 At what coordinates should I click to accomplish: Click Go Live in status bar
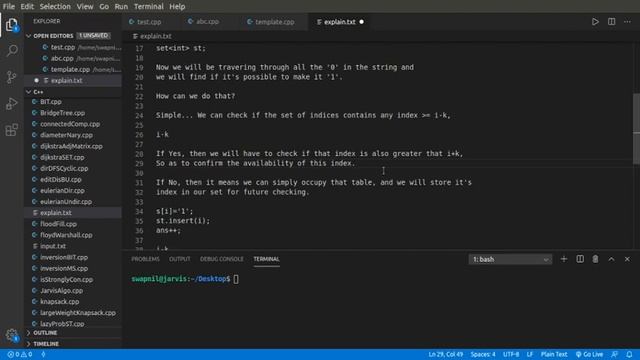tap(589, 354)
